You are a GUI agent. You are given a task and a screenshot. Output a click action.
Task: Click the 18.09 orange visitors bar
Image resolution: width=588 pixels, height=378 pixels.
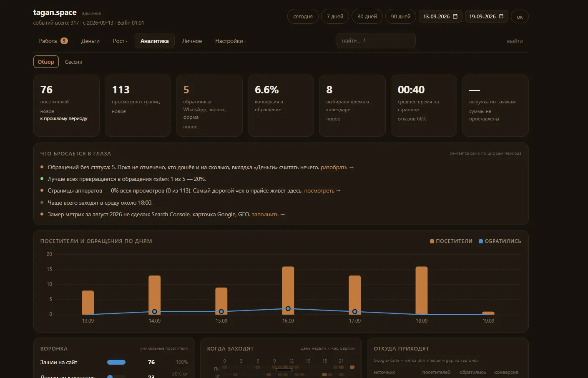(422, 290)
